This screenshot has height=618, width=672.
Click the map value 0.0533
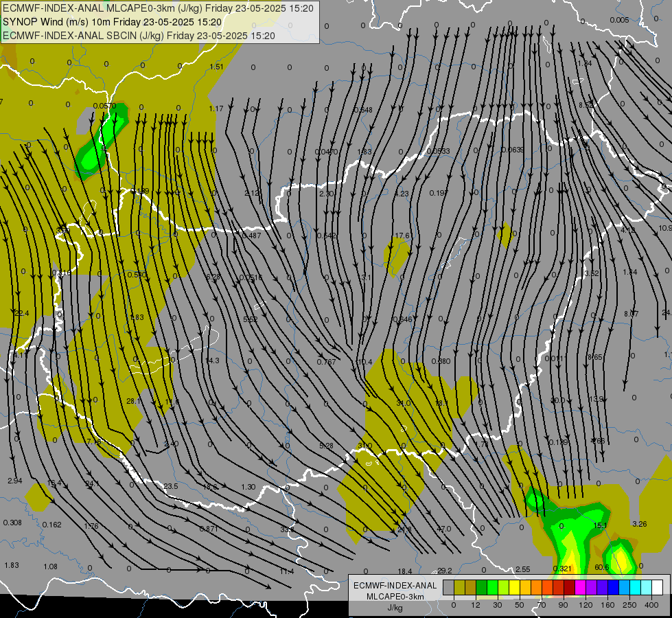click(439, 151)
